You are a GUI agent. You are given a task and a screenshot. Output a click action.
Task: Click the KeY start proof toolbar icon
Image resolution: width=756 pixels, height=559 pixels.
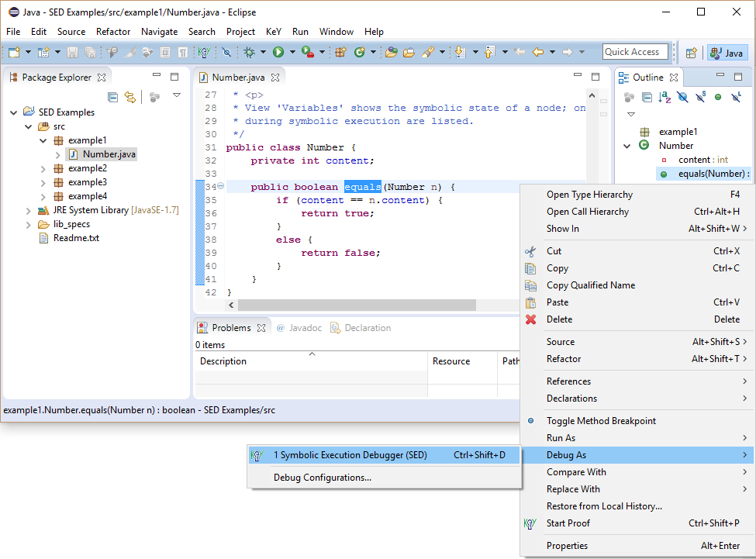tap(205, 52)
